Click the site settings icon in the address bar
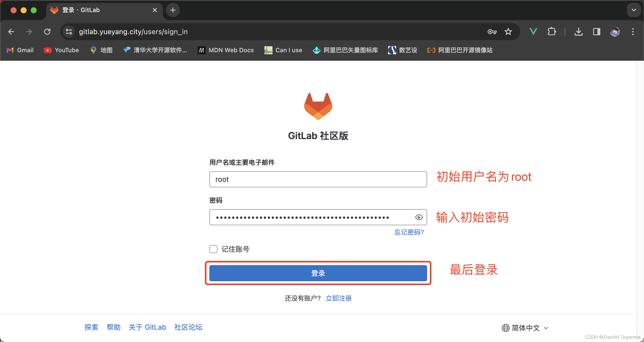Image resolution: width=644 pixels, height=342 pixels. pos(68,32)
